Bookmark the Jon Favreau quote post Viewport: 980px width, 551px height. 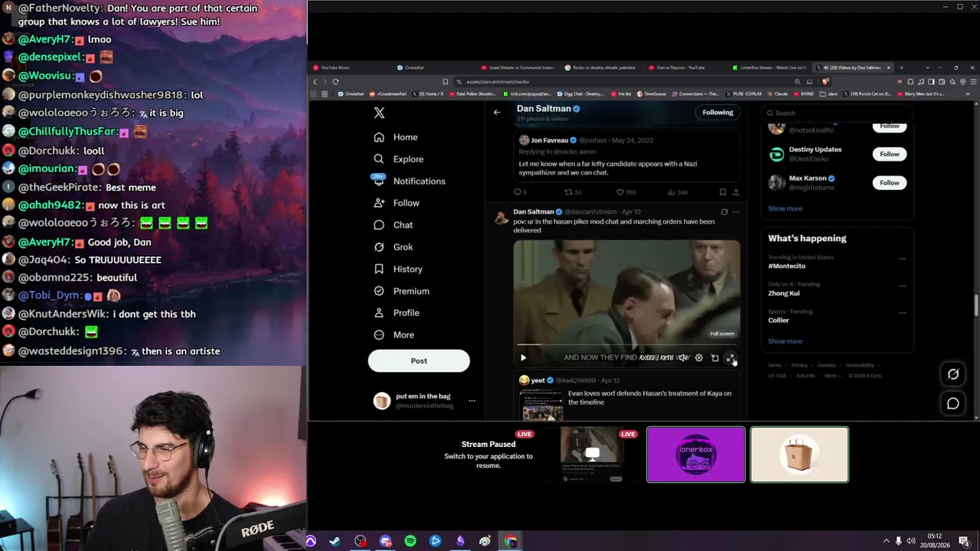[722, 193]
